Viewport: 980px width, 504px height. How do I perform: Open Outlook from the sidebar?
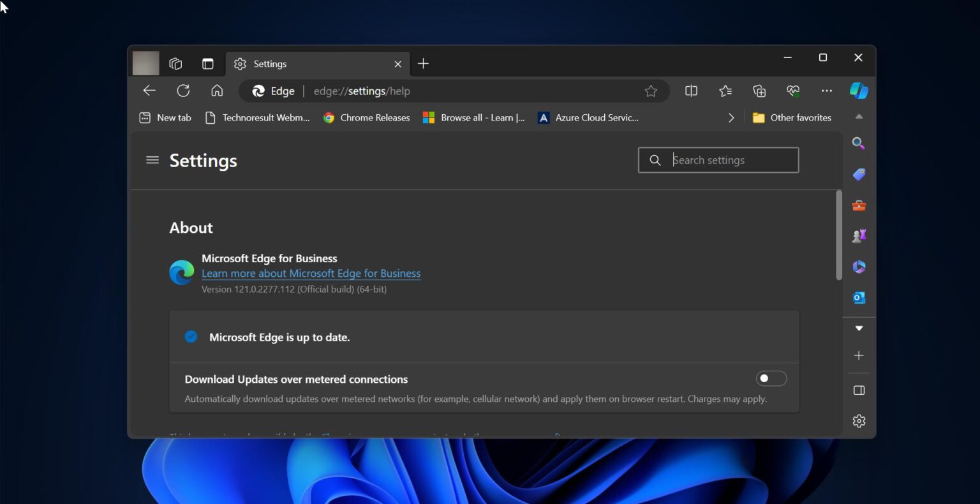click(859, 297)
